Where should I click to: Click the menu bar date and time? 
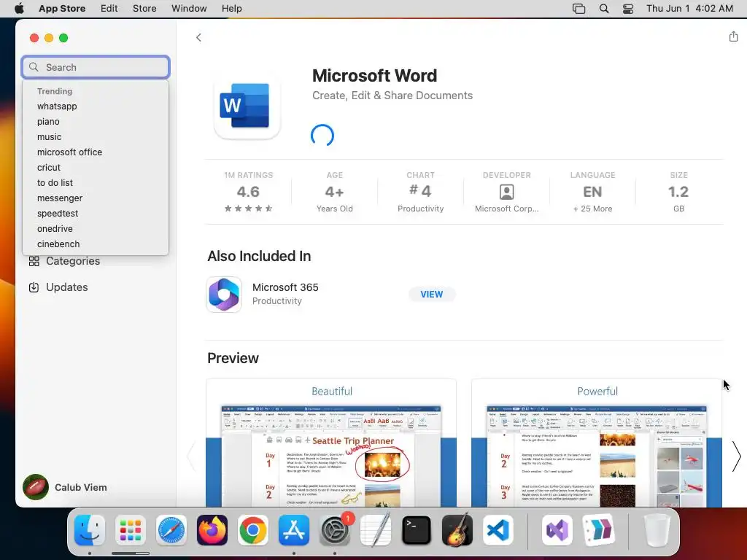tap(689, 9)
